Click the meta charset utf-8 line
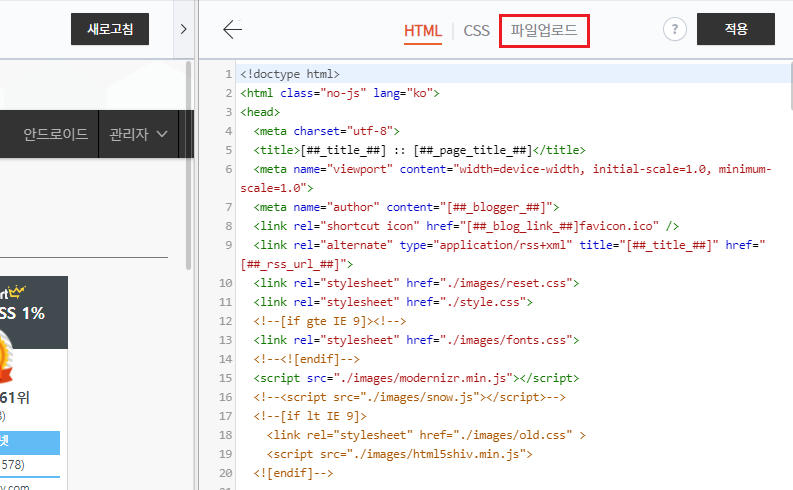This screenshot has width=793, height=490. (326, 131)
